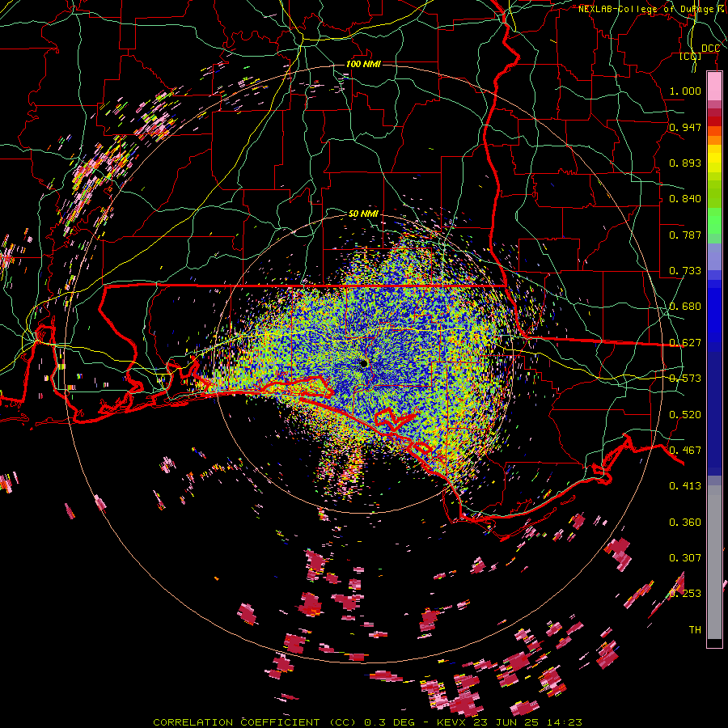The width and height of the screenshot is (728, 728).
Task: Click the 50 NMI range ring label
Action: pyautogui.click(x=363, y=214)
